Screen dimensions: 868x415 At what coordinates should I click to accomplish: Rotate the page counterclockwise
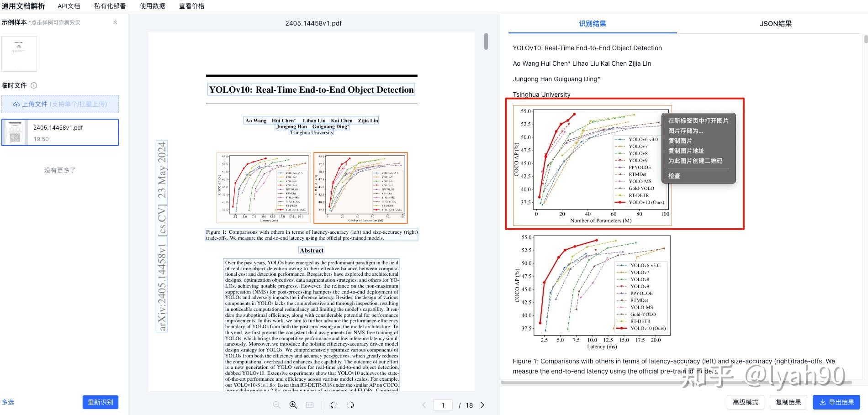click(333, 405)
